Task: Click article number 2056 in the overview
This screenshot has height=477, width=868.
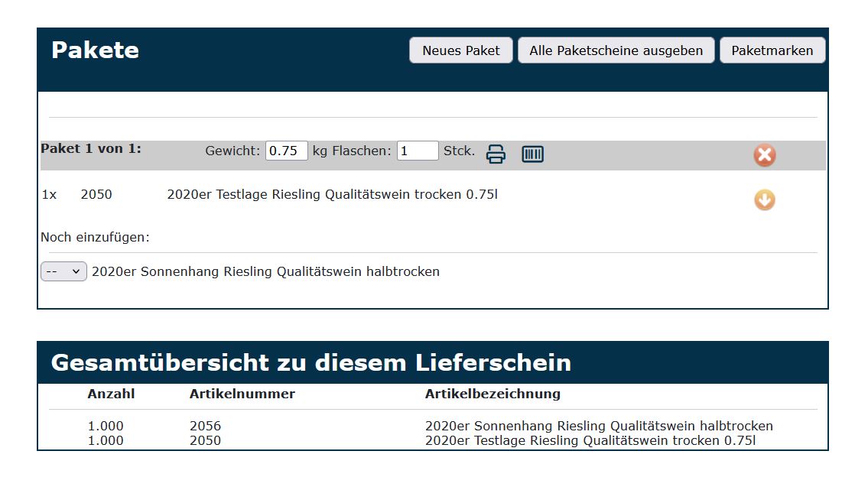Action: point(205,426)
